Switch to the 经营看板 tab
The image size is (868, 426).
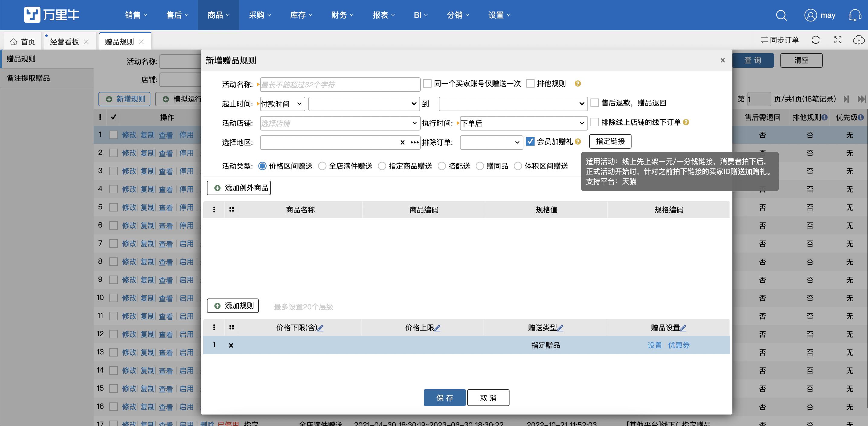[x=64, y=42]
